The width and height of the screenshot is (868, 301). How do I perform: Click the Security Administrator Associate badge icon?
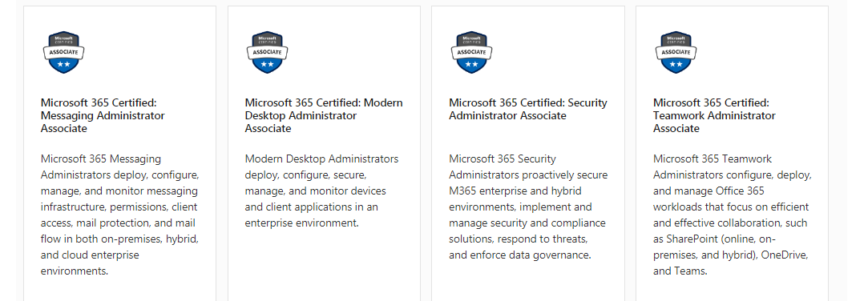[x=471, y=52]
